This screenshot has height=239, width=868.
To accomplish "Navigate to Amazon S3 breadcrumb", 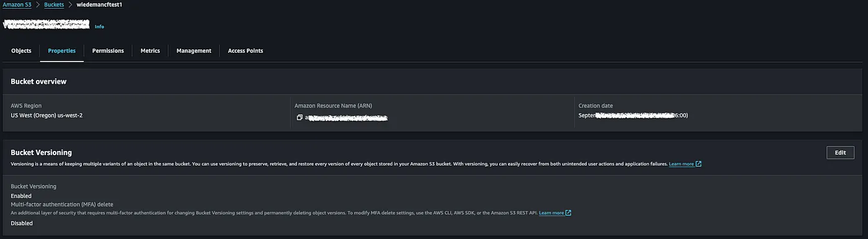I will coord(17,4).
